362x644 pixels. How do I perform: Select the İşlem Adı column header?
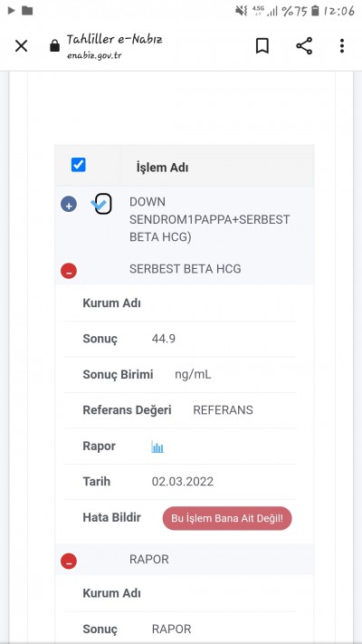(x=163, y=168)
